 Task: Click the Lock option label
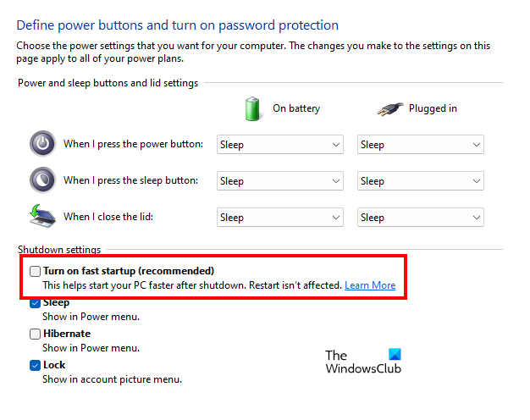click(54, 365)
